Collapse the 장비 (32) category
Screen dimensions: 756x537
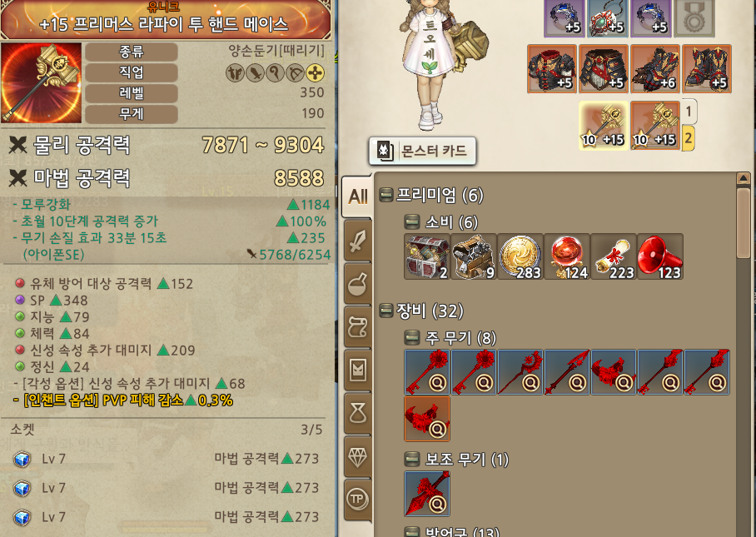point(386,311)
